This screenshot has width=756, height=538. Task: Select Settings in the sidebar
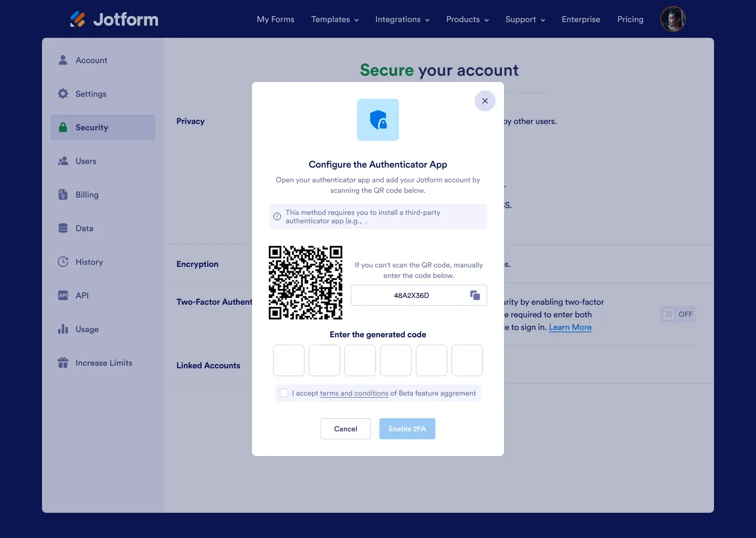coord(103,94)
